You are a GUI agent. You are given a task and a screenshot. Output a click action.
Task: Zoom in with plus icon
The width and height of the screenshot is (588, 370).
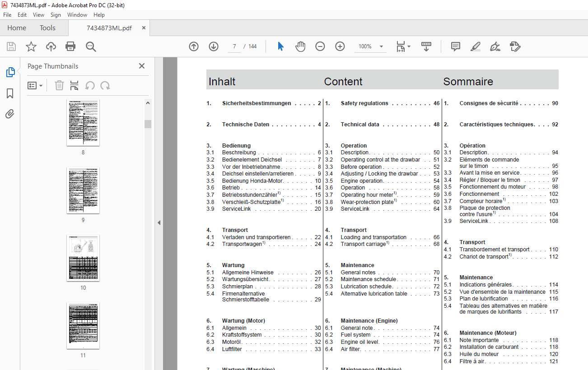(x=340, y=46)
